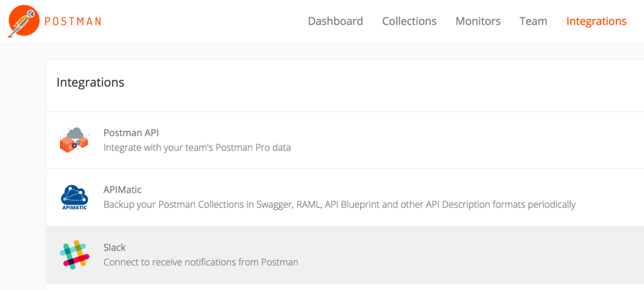Open the Slack integration title
Screen dimensions: 644x291
click(x=115, y=247)
